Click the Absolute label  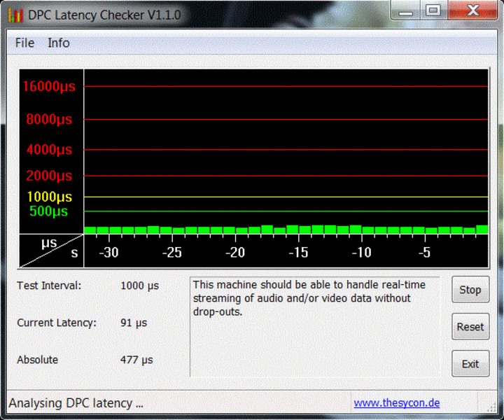(37, 360)
